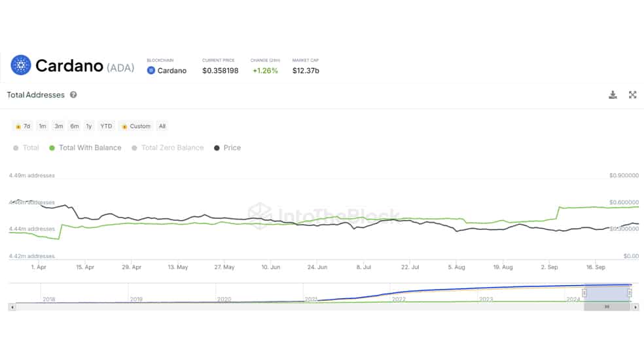Click the 16. Sep date label

coord(596,267)
